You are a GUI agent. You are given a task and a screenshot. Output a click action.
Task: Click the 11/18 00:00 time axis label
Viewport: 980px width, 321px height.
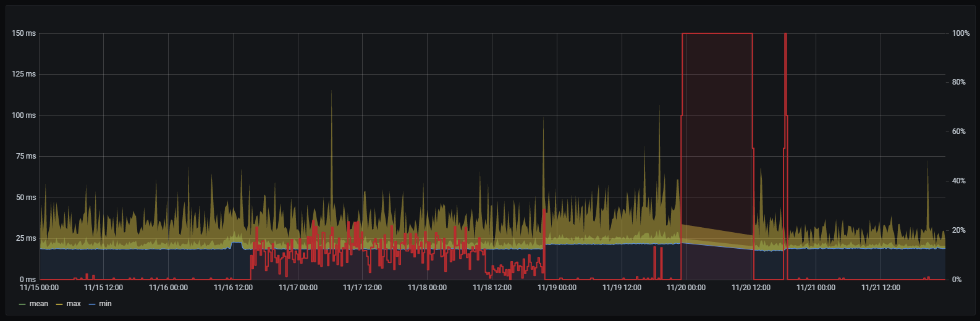tap(427, 288)
